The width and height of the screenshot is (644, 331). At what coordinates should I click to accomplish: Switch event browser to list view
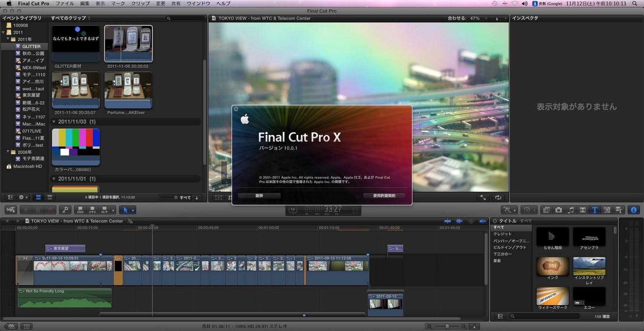50,197
